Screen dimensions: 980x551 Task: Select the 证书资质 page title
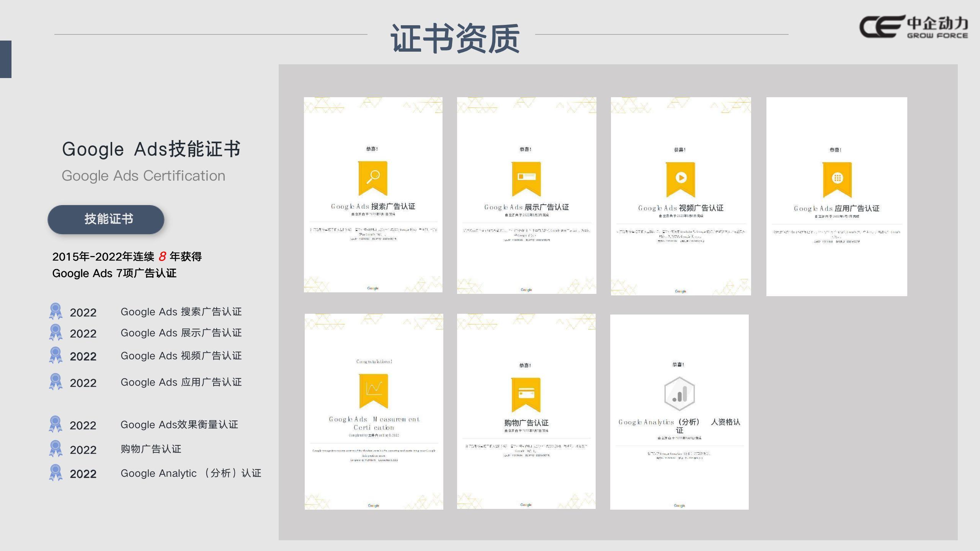pos(455,38)
